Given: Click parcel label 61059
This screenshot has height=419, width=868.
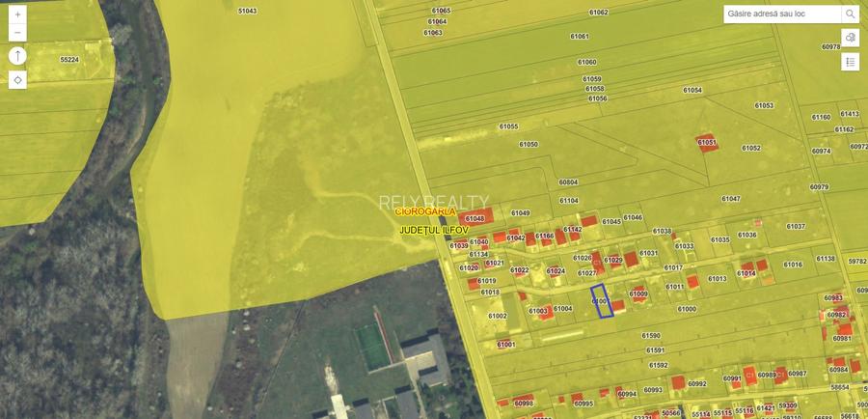Looking at the screenshot, I should [592, 79].
